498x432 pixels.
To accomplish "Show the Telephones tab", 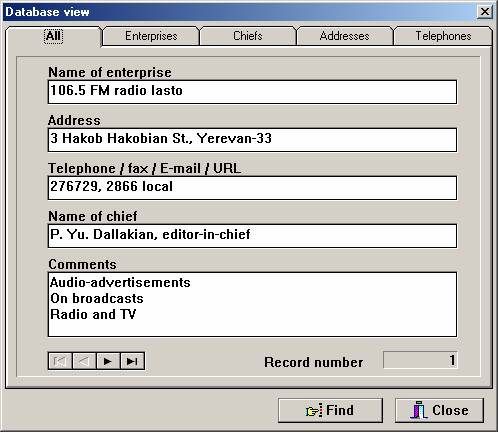I will click(443, 36).
